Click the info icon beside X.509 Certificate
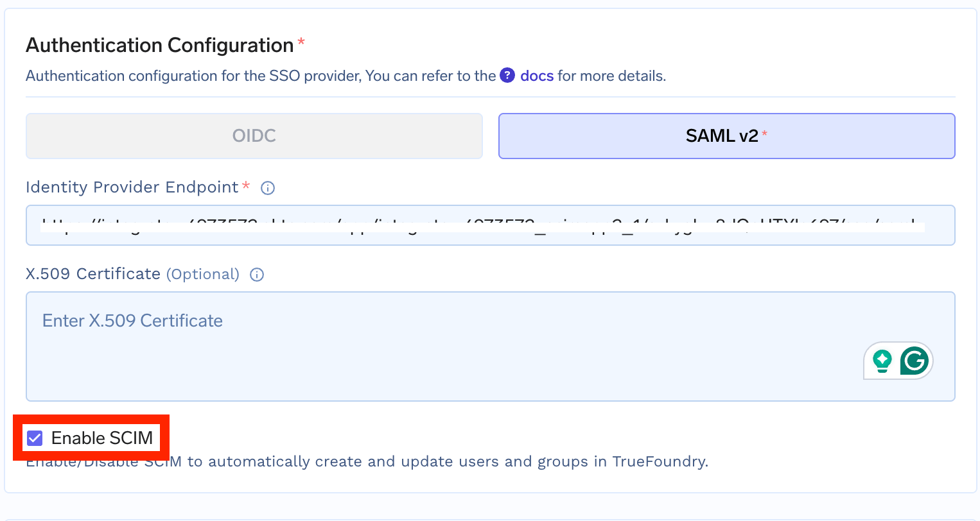 pyautogui.click(x=256, y=275)
